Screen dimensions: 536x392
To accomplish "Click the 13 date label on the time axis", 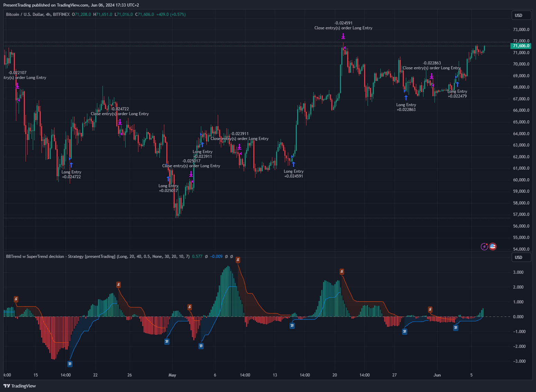I will pos(275,375).
